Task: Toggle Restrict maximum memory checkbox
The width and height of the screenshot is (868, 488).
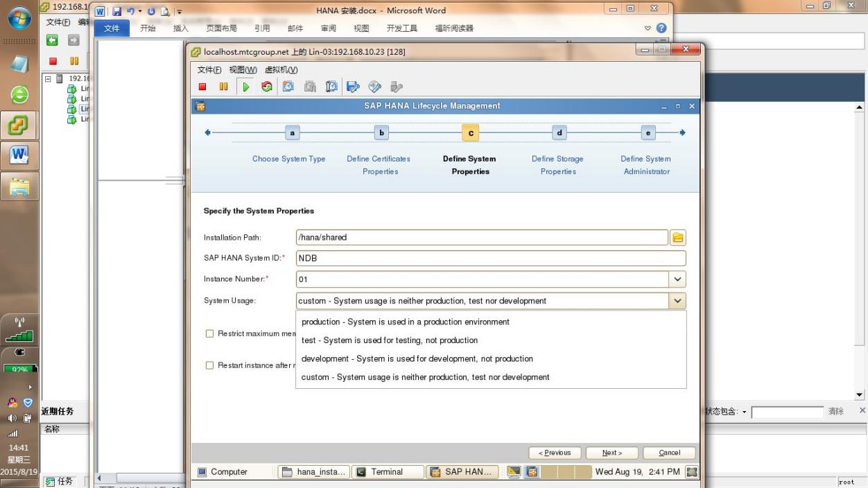Action: (x=209, y=333)
